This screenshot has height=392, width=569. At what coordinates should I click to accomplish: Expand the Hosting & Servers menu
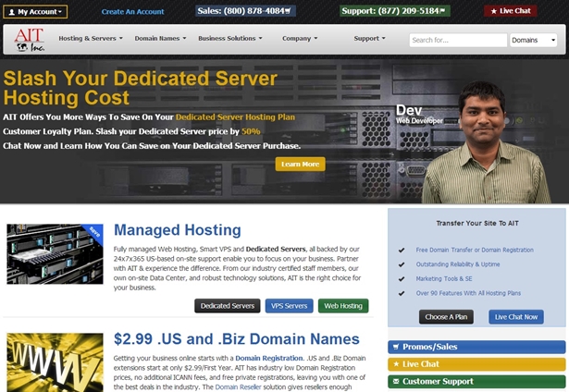(91, 38)
